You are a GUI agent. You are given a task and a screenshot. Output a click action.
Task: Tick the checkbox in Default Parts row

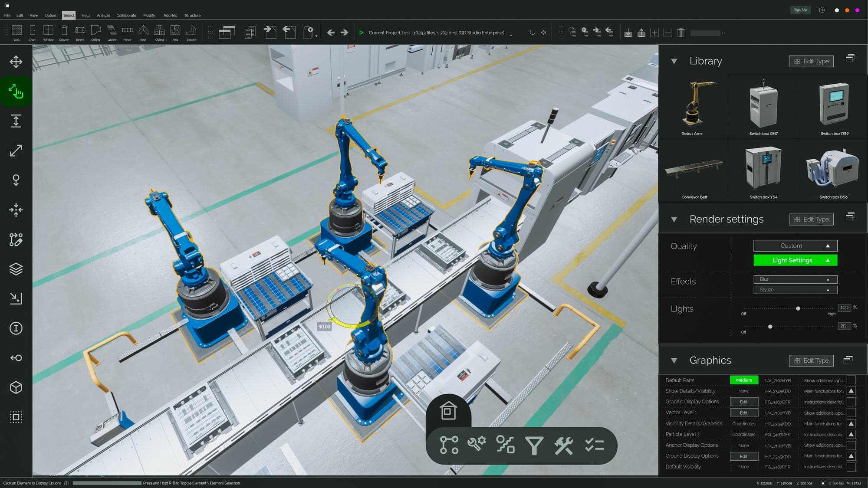[851, 380]
